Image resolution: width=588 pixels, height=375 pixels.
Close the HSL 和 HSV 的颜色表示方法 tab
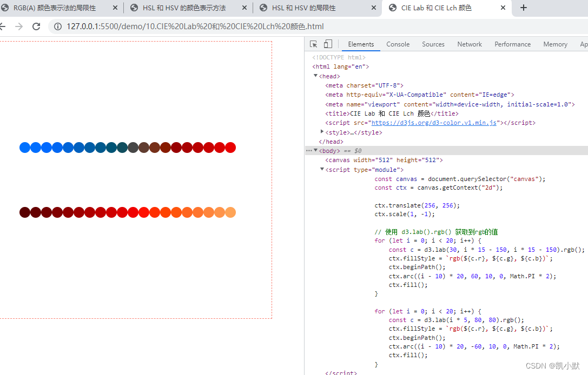click(245, 8)
